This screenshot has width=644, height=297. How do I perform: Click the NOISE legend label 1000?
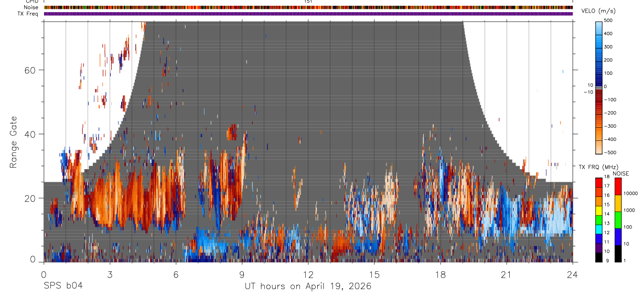[x=629, y=211]
